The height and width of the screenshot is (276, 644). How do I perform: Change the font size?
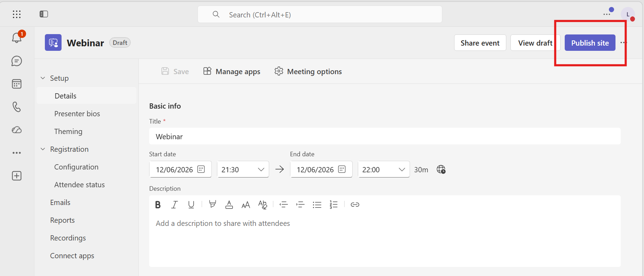tap(246, 205)
